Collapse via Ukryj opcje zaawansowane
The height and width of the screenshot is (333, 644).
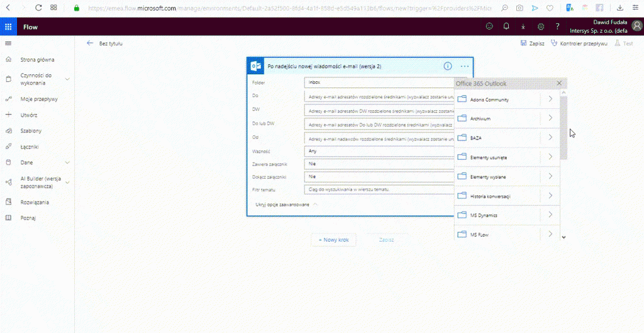coord(287,204)
